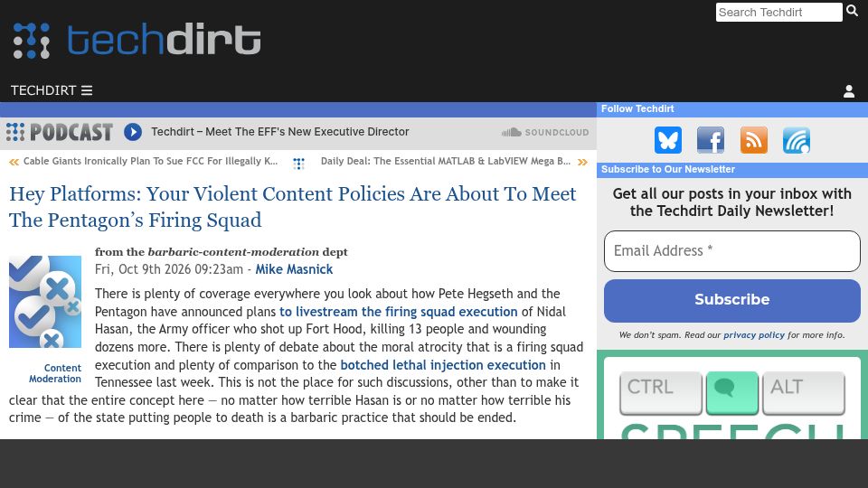Click the green speech bubble key

(731, 393)
